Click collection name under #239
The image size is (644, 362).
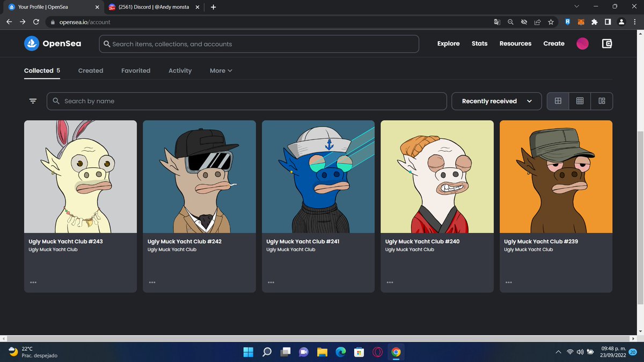tap(528, 249)
